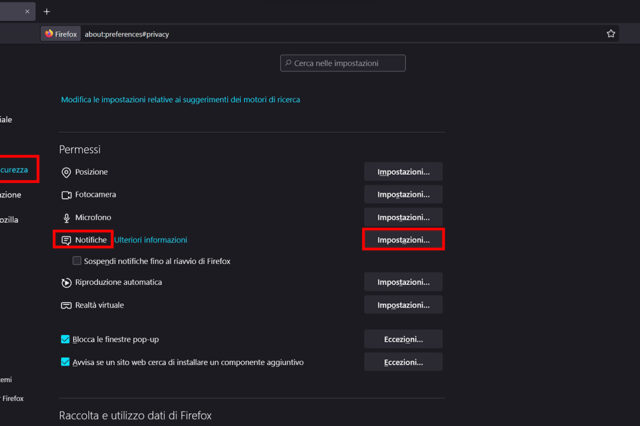Open the Ulteriori informazioni link
The image size is (640, 426).
151,240
